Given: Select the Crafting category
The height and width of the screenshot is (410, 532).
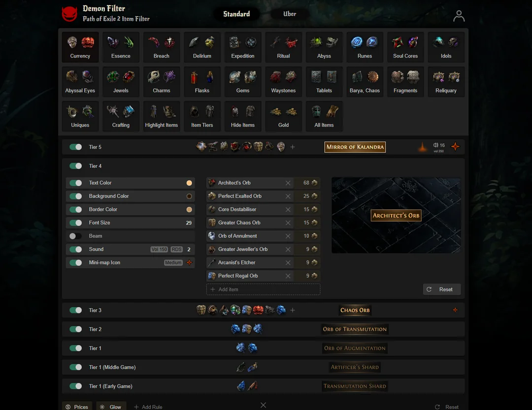Looking at the screenshot, I should click(121, 116).
